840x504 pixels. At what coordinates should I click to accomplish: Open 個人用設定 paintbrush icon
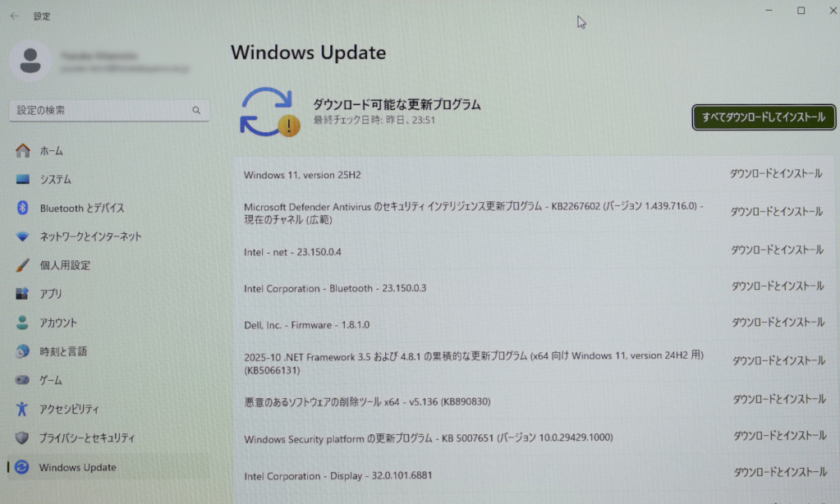pos(23,265)
